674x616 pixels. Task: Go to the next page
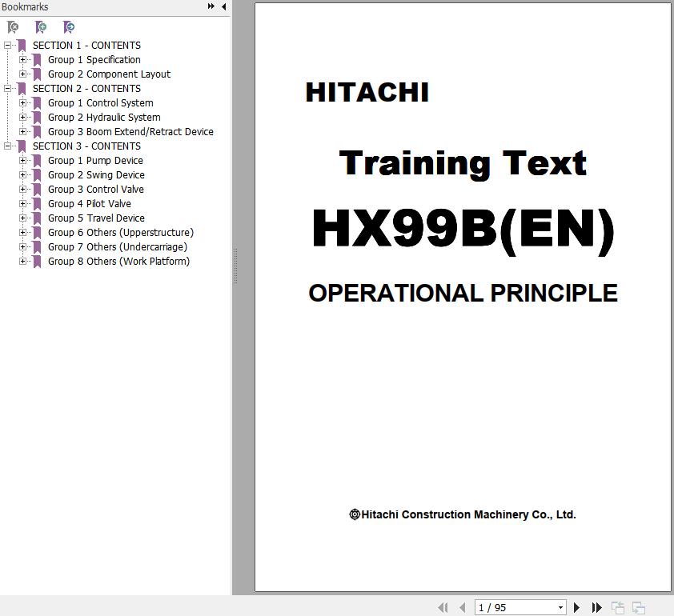click(576, 608)
